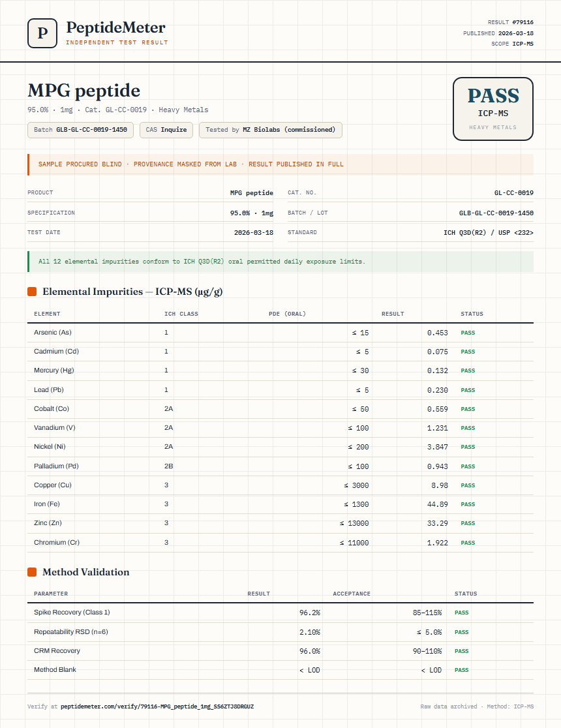This screenshot has height=728, width=561.
Task: Click SCOPE ICP-MS in the header
Action: tap(512, 44)
